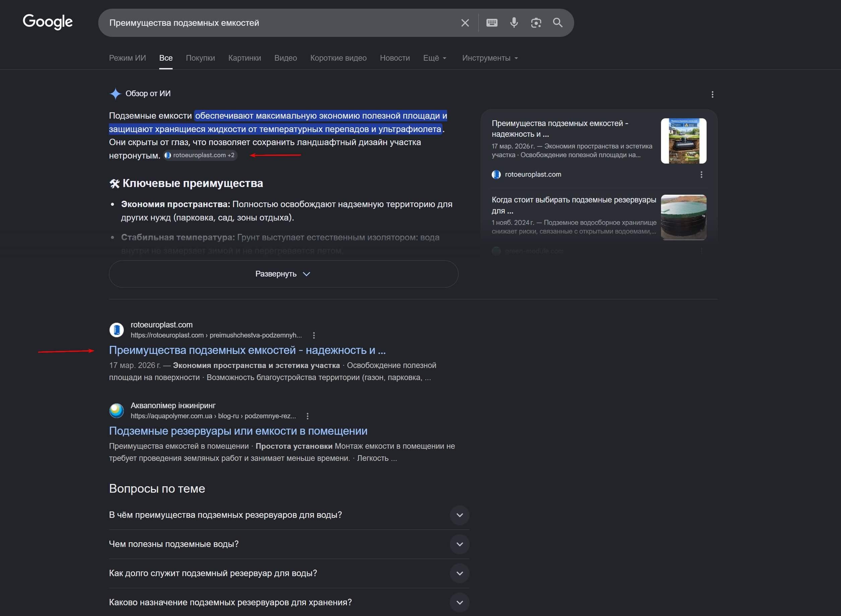Click the rotoeuroplast.com site name above first result
Image resolution: width=841 pixels, height=616 pixels.
(x=162, y=325)
